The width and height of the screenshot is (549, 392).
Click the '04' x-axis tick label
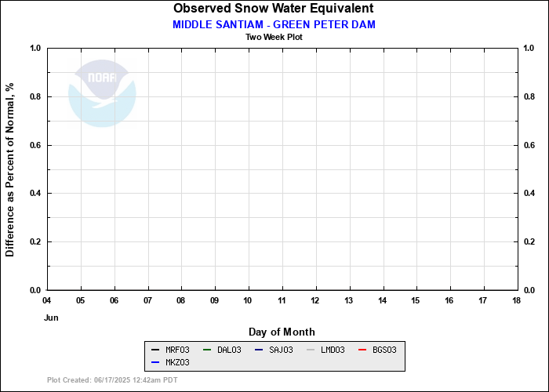(46, 300)
